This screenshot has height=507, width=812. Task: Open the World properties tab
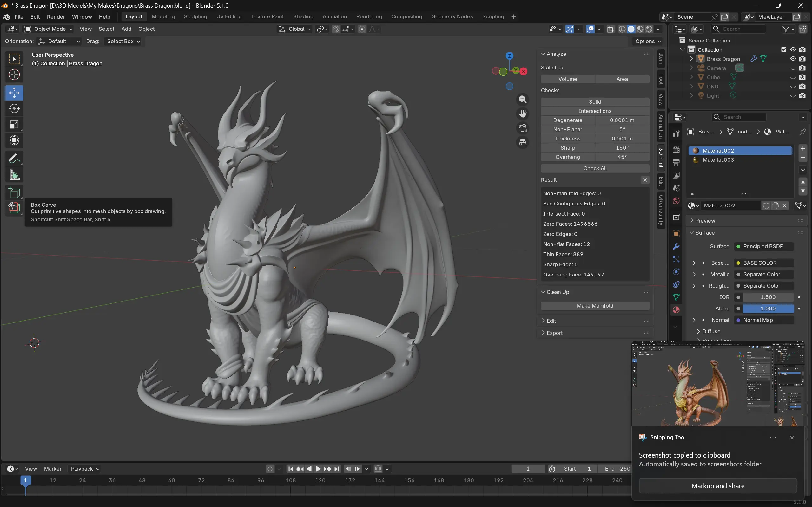(x=676, y=200)
